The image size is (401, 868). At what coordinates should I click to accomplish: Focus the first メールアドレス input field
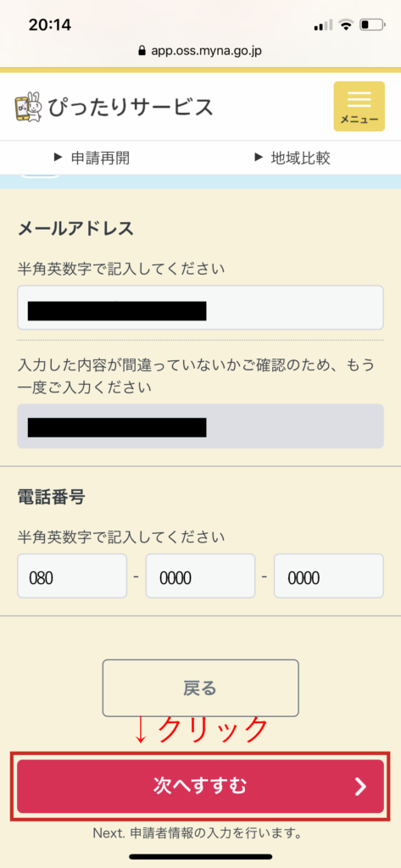[200, 308]
